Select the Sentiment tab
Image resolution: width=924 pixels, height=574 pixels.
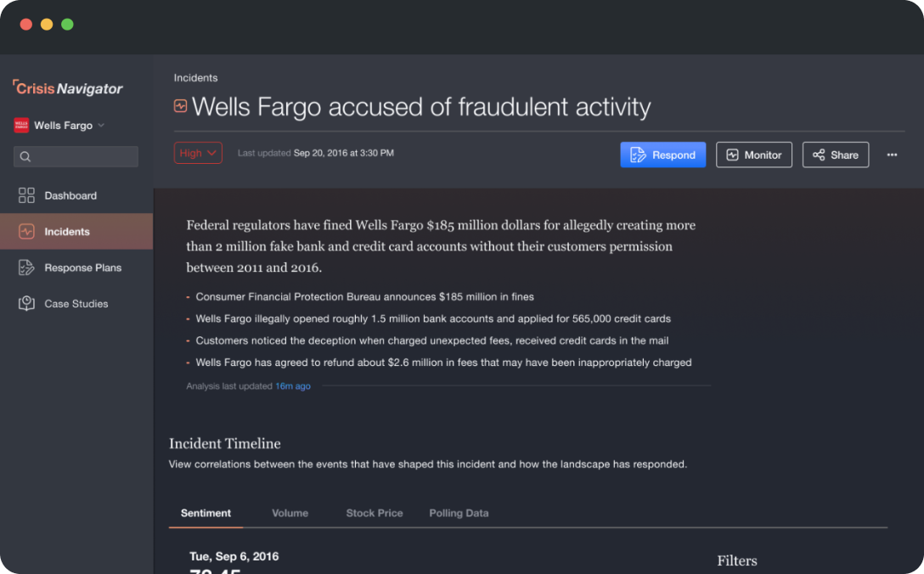(206, 513)
